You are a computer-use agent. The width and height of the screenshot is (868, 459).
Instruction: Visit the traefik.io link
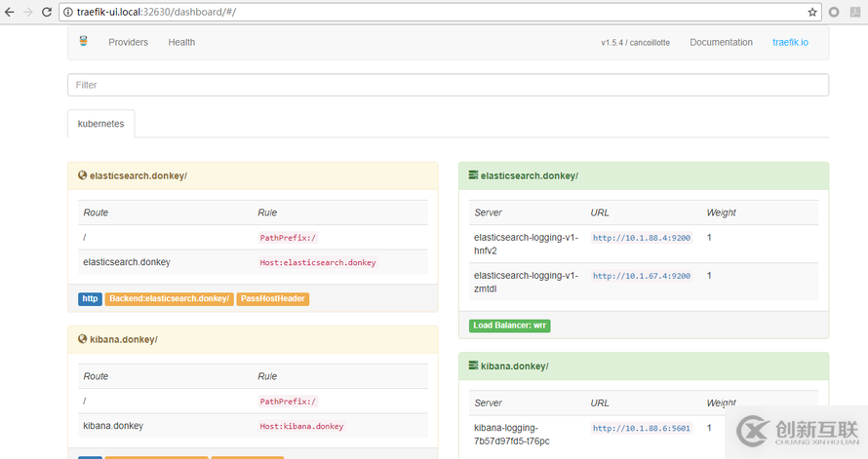[x=790, y=42]
